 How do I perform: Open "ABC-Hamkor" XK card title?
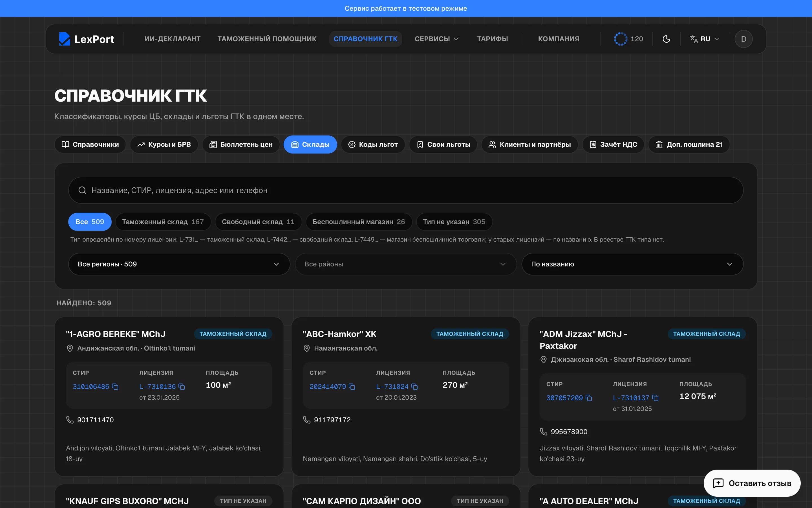coord(339,334)
